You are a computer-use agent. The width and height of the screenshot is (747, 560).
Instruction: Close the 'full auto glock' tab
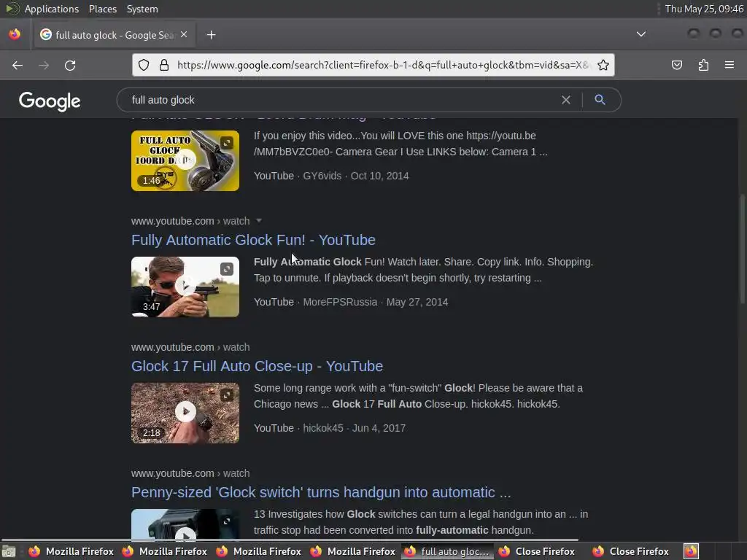click(184, 34)
